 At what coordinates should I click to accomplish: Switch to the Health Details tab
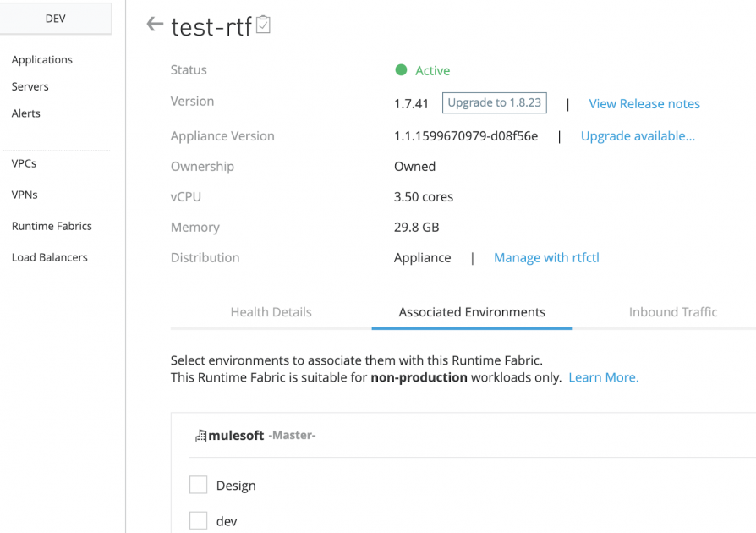[271, 312]
